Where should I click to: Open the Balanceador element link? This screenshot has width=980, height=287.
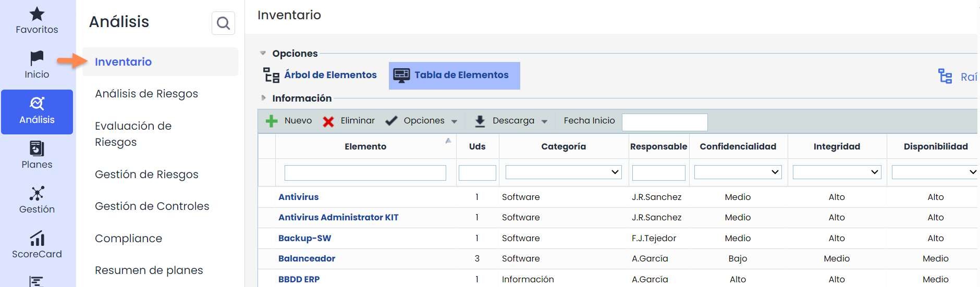click(x=307, y=258)
